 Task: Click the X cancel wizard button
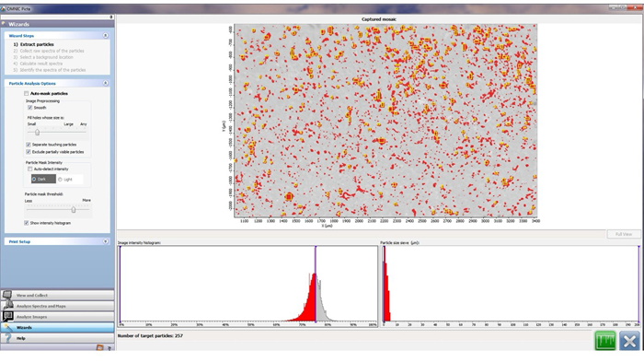(629, 341)
